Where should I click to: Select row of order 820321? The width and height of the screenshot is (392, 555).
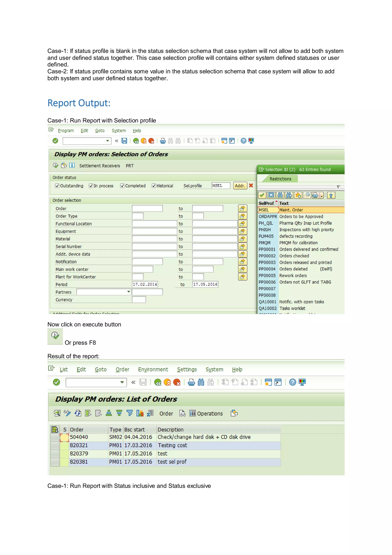coord(55,446)
